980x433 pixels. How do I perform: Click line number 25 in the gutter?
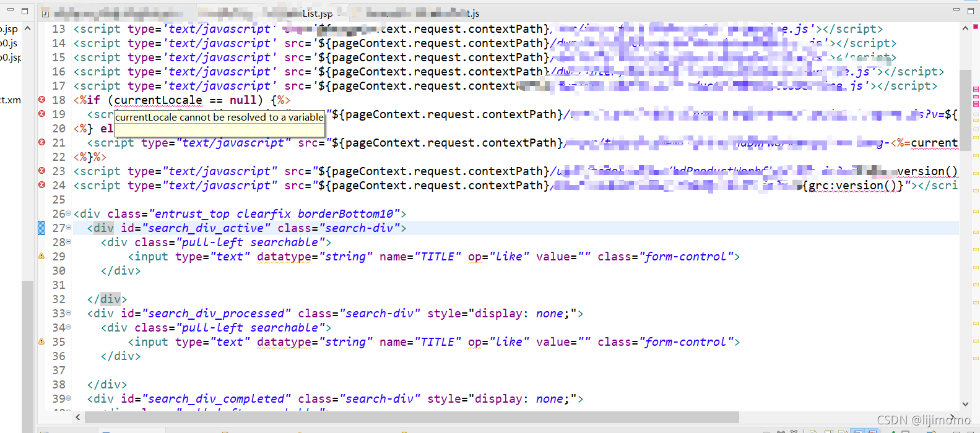click(x=59, y=199)
